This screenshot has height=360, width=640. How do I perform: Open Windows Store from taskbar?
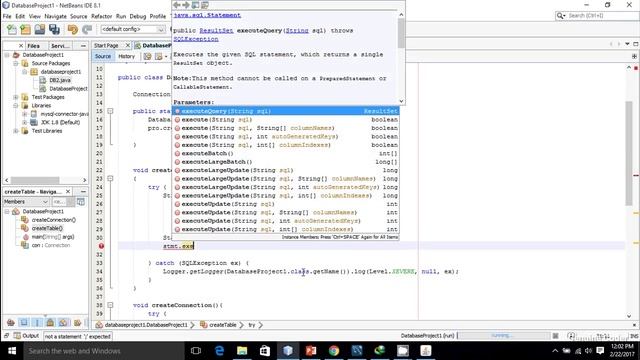(265, 351)
